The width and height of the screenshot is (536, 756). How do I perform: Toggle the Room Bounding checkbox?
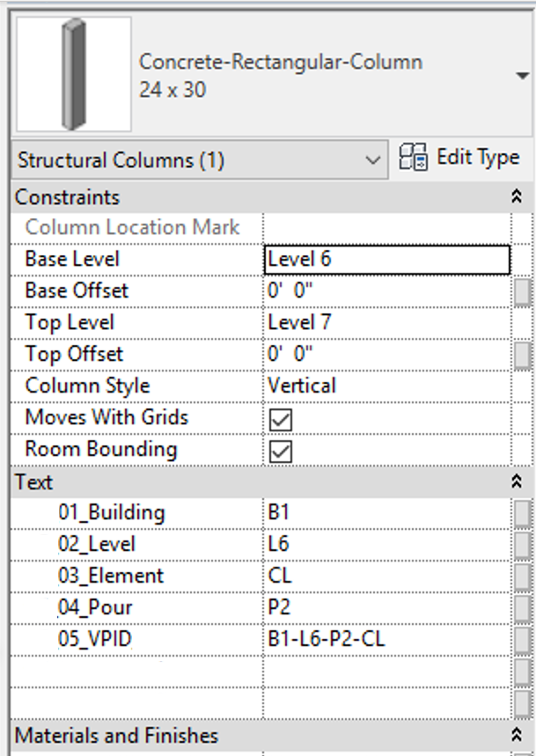(x=281, y=451)
